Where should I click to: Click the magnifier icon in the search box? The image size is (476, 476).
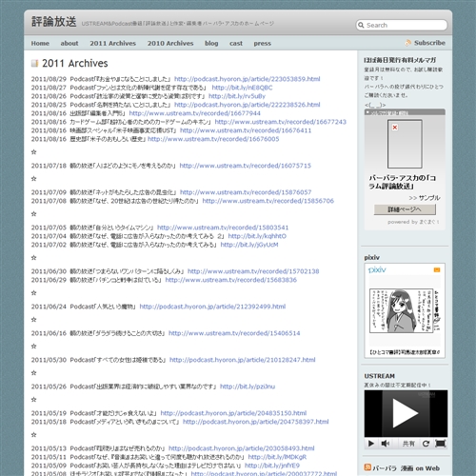click(361, 25)
